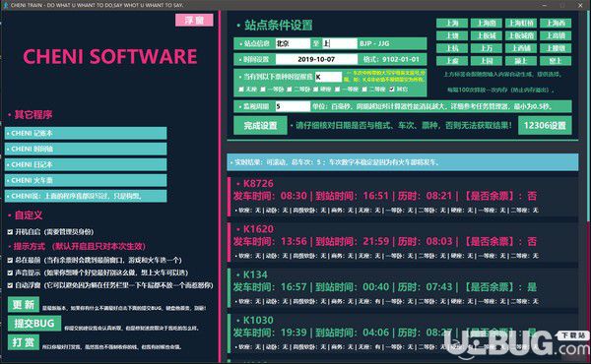
Task: Uncheck the 开机自启 startup checkbox
Action: click(x=10, y=232)
